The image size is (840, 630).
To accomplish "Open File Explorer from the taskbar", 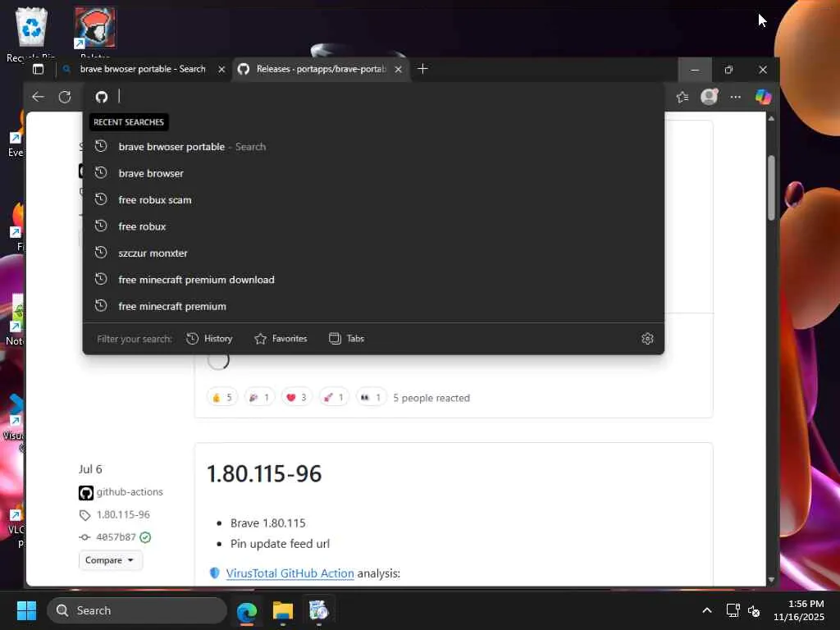I will tap(283, 611).
